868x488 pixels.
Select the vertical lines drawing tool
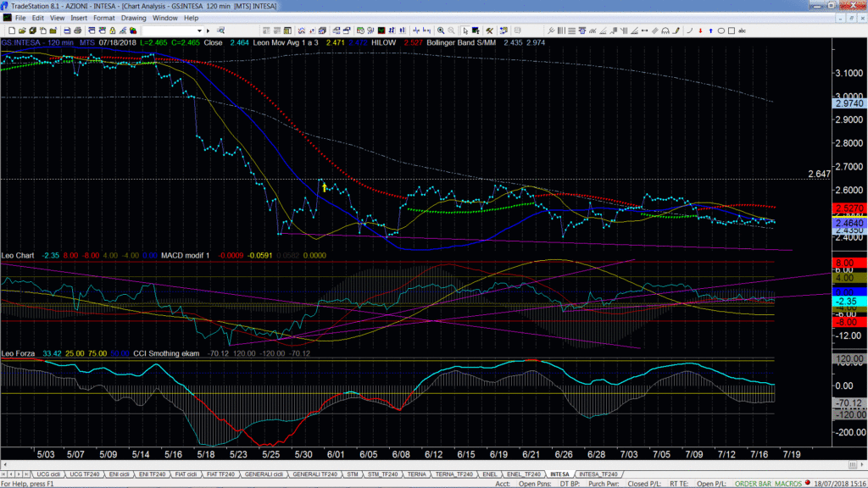click(x=561, y=31)
